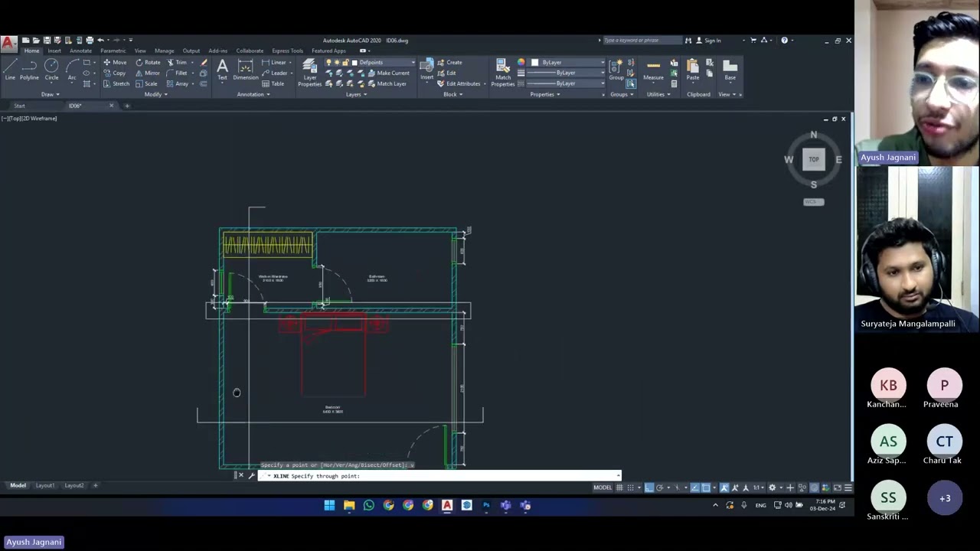Expand the Utilities panel

[x=658, y=94]
